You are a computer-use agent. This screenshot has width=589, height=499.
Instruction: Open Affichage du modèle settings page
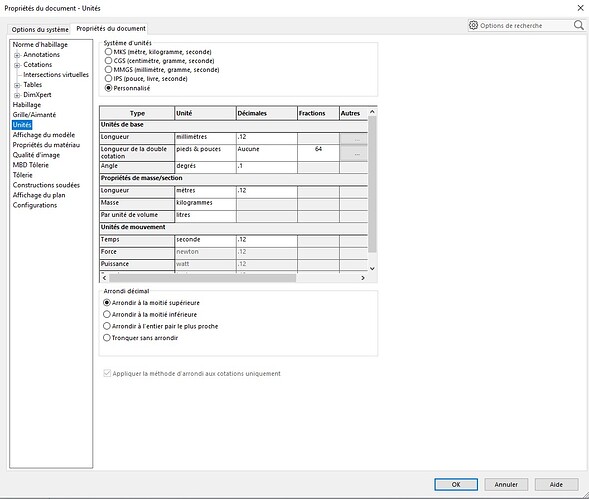(x=44, y=135)
